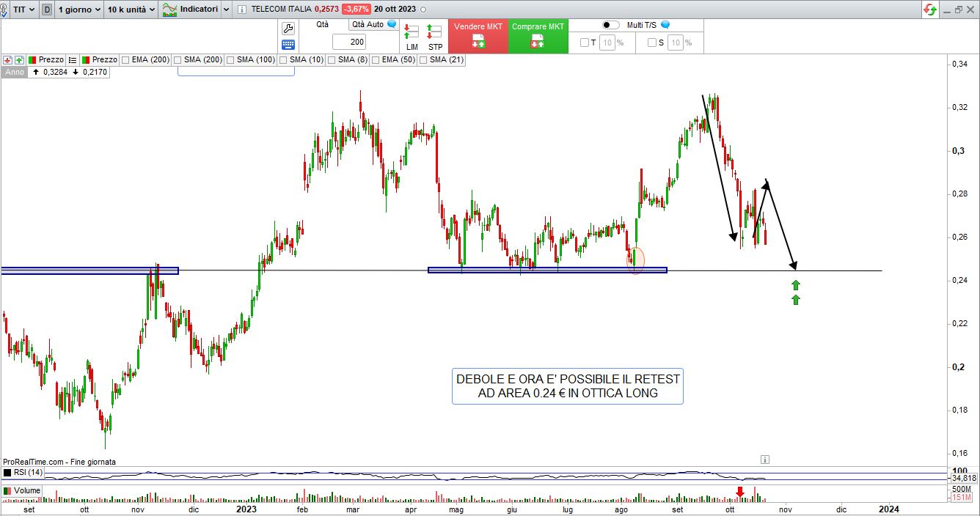Click the green up-arrow expand icon

pyautogui.click(x=19, y=60)
